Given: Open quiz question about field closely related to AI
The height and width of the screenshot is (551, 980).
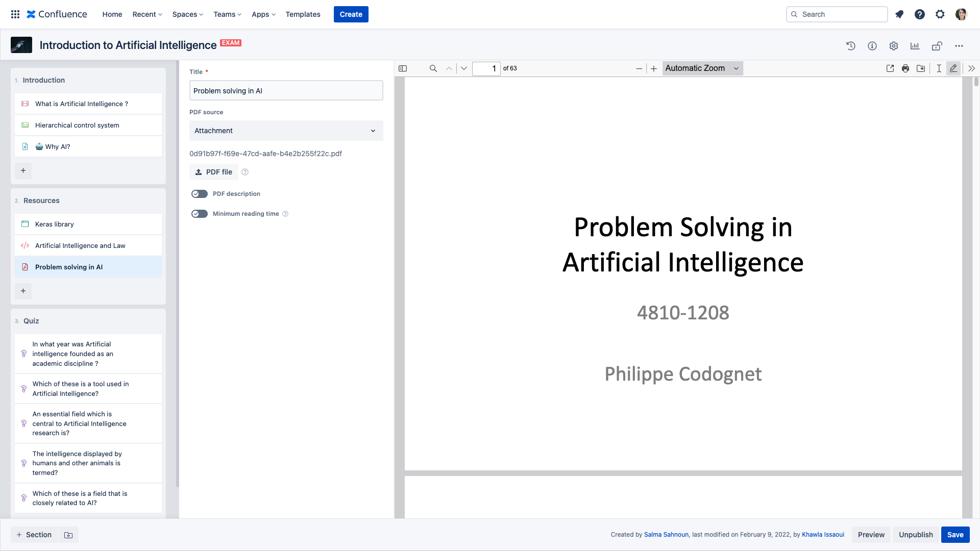Looking at the screenshot, I should coord(88,498).
